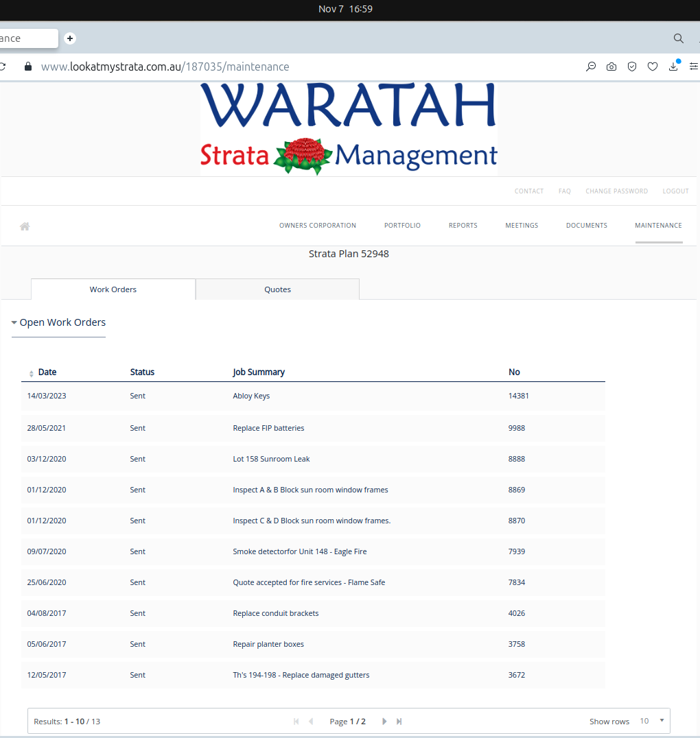Sort table by the Date column arrows

click(x=31, y=374)
